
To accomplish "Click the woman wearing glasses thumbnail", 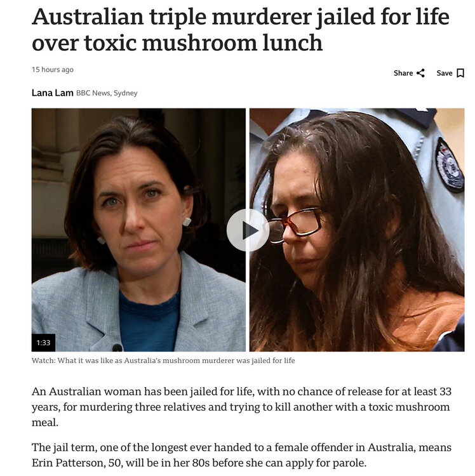I will point(357,230).
